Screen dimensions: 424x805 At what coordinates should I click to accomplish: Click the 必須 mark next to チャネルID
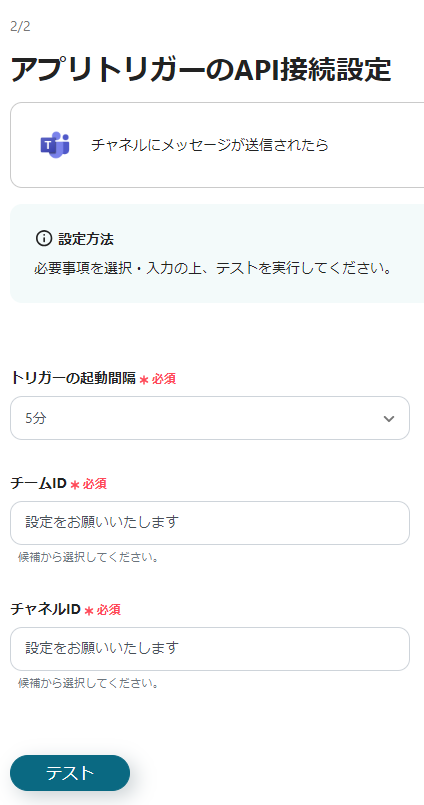[x=108, y=609]
